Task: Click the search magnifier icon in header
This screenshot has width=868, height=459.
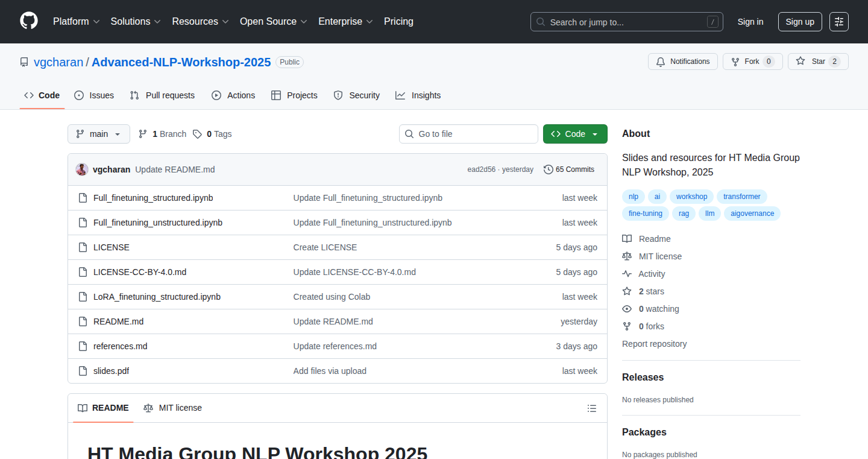Action: [541, 22]
